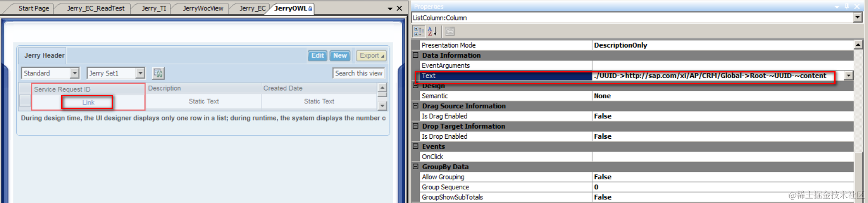Select Allow Grouping property
868x203 pixels.
point(637,177)
